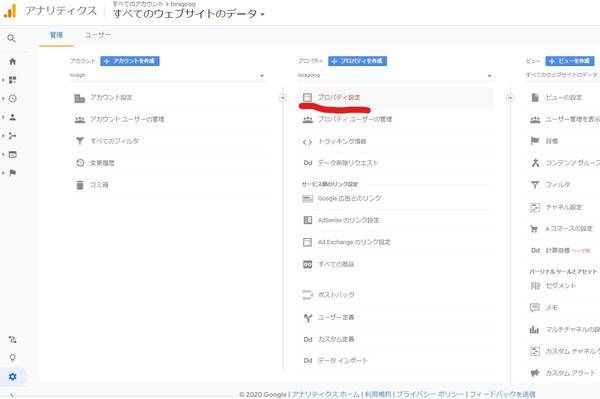Open Discover lightbulb icon in sidebar
The height and width of the screenshot is (399, 600).
pyautogui.click(x=12, y=358)
